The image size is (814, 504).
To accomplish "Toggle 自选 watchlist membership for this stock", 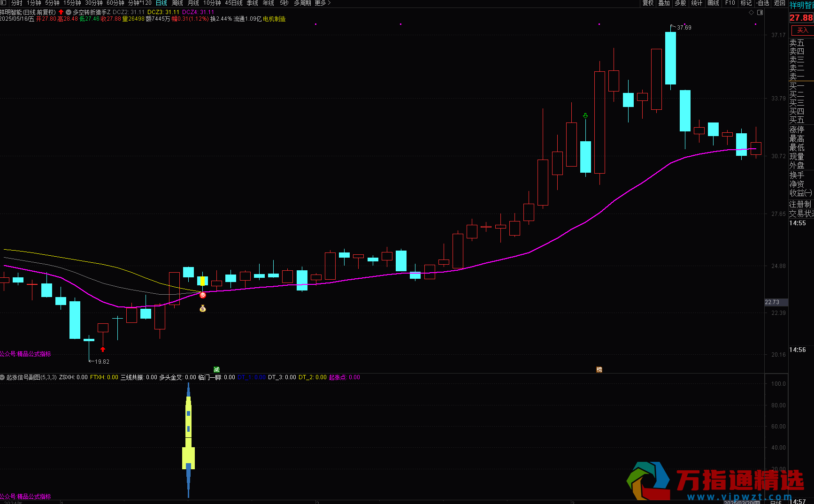I will click(763, 3).
